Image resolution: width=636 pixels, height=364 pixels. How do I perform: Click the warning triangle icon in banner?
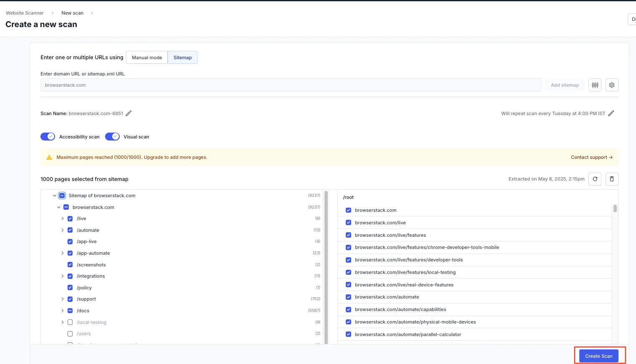49,157
